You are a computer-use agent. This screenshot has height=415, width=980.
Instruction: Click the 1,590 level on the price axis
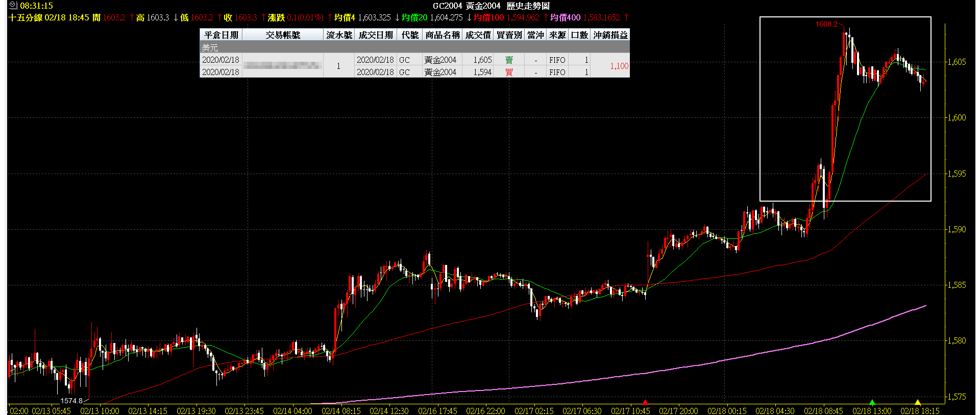(x=957, y=229)
